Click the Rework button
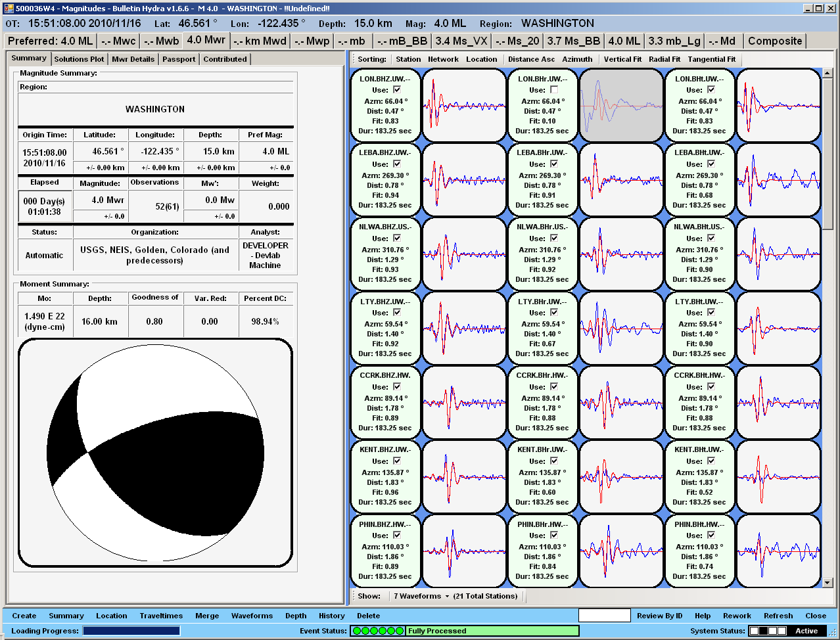840x640 pixels. 737,616
